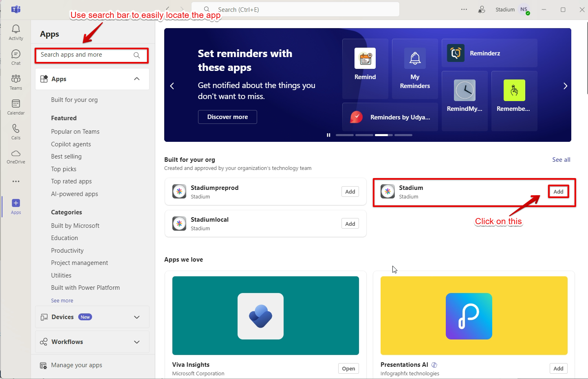588x379 pixels.
Task: Click the verified badge next to Presentations AI
Action: (x=434, y=365)
